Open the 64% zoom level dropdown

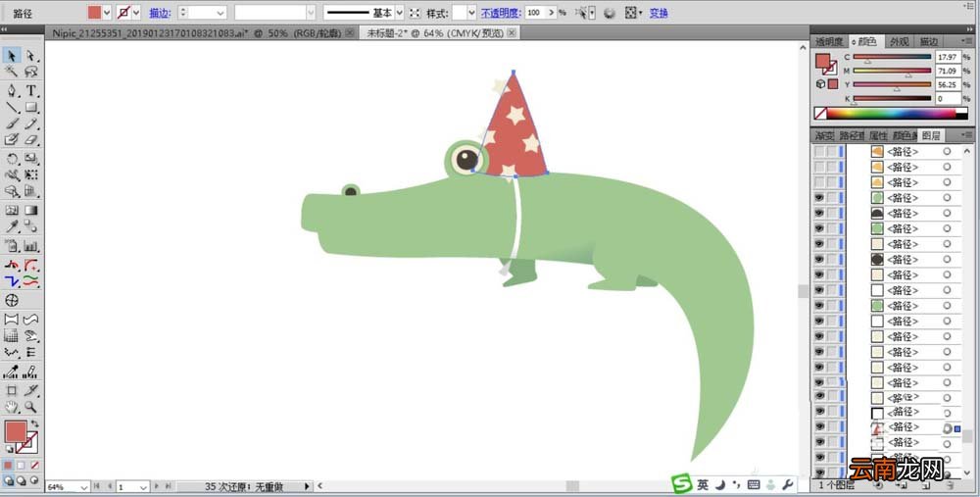85,487
